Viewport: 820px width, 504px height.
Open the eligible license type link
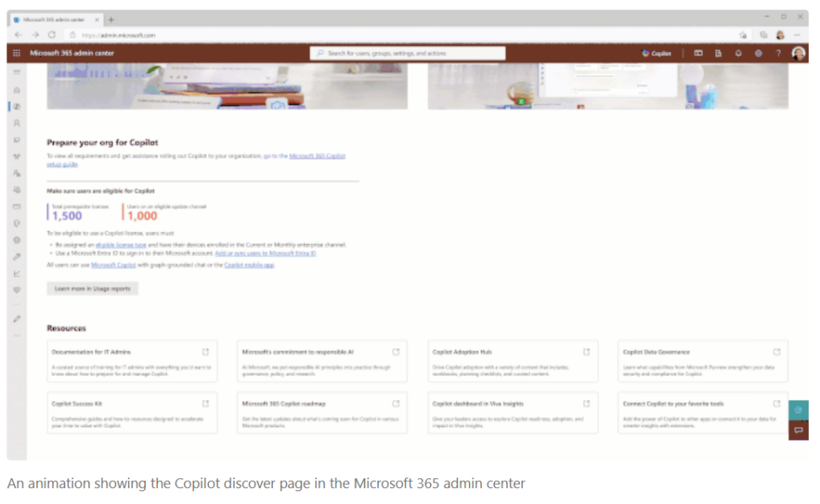[x=121, y=245]
